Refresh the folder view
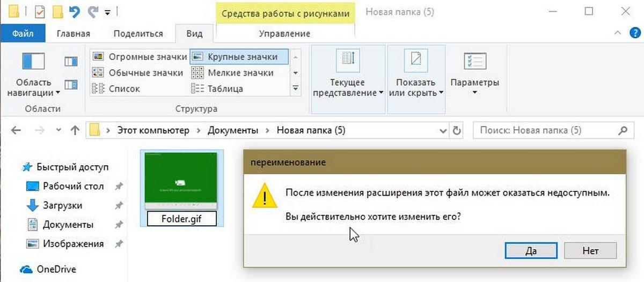 pyautogui.click(x=457, y=130)
